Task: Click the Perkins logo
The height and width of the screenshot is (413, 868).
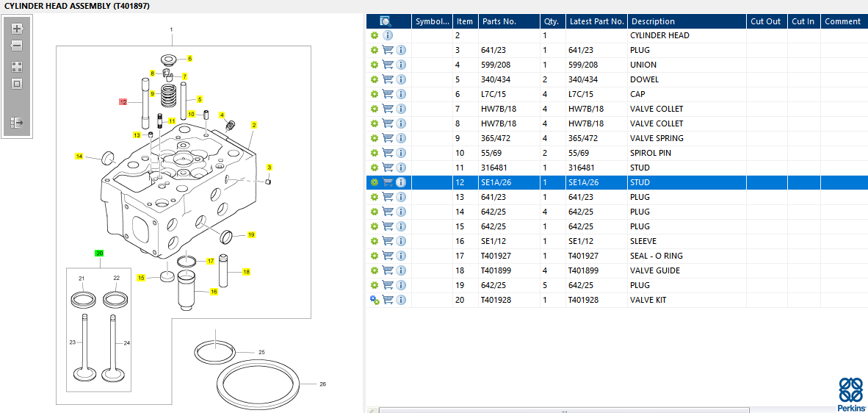Action: tap(850, 394)
